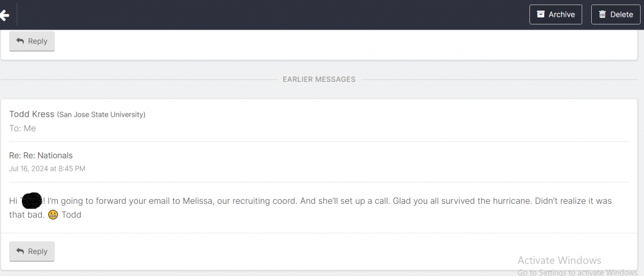Click the Archive button
Screen dimensions: 644x276
point(556,14)
